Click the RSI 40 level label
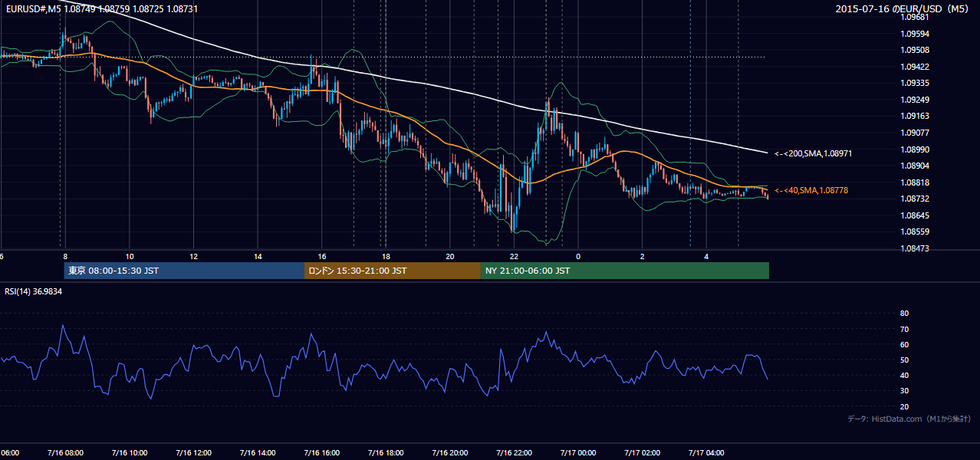 tap(904, 375)
